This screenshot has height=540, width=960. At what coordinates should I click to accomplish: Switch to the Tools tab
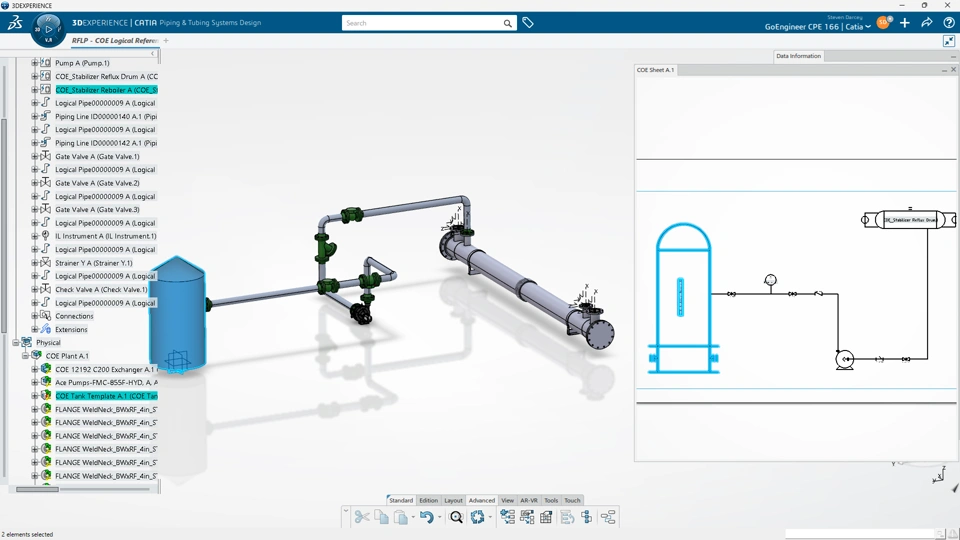[551, 500]
